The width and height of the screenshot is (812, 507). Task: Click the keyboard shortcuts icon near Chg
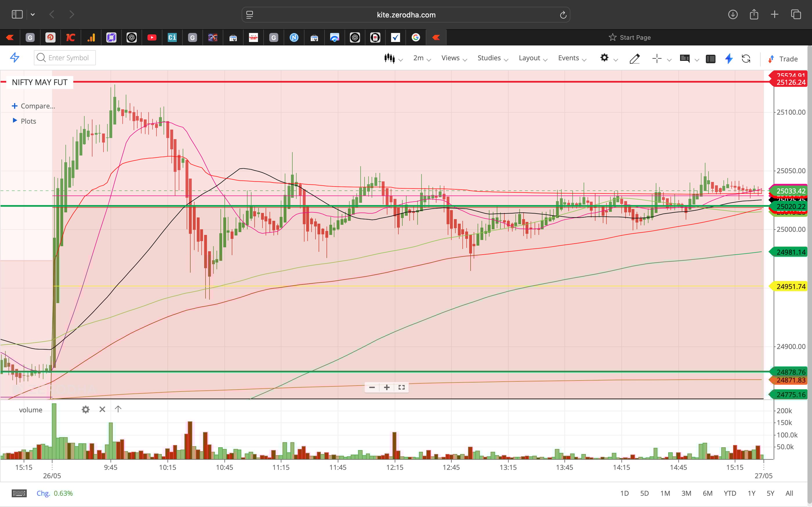[19, 493]
